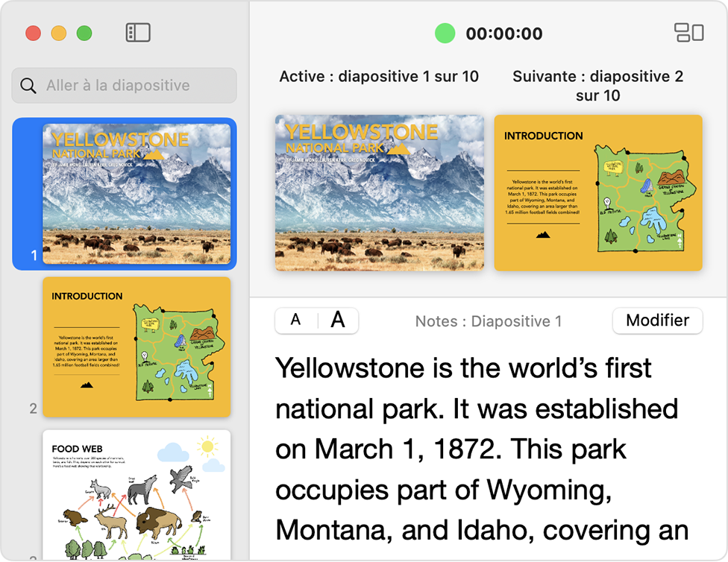This screenshot has width=728, height=562.
Task: Decrease notes text size with small A
Action: (x=296, y=321)
